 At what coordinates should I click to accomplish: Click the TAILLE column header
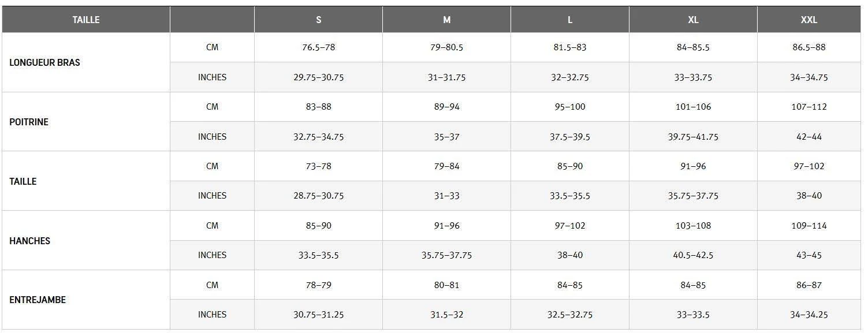(x=86, y=20)
